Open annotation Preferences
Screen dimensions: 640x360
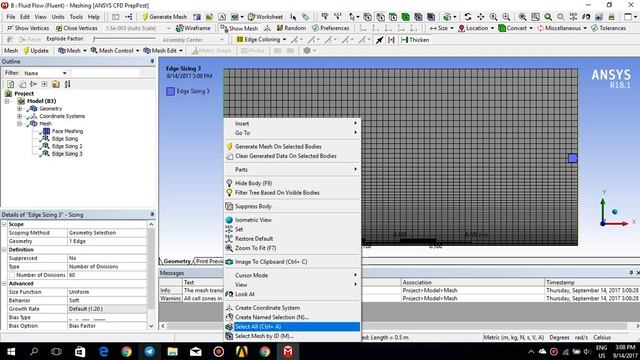click(331, 28)
